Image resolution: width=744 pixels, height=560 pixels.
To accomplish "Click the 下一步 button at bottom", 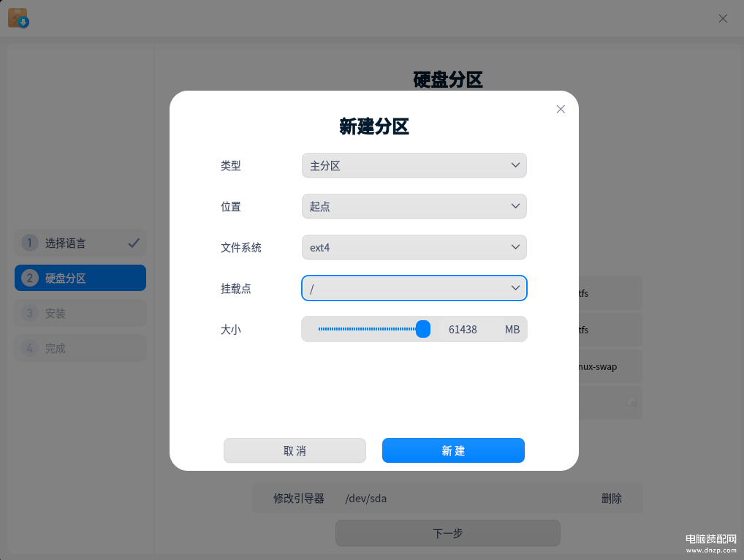I will pyautogui.click(x=448, y=533).
